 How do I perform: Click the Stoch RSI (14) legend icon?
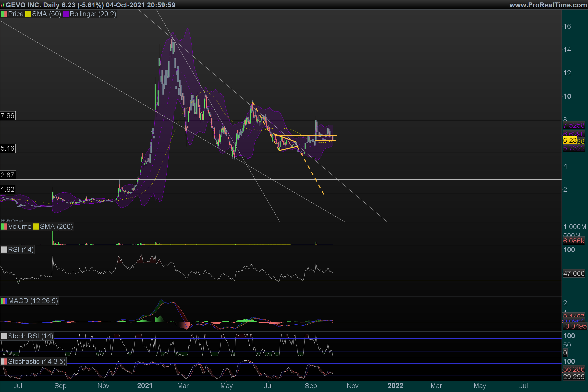pyautogui.click(x=4, y=336)
